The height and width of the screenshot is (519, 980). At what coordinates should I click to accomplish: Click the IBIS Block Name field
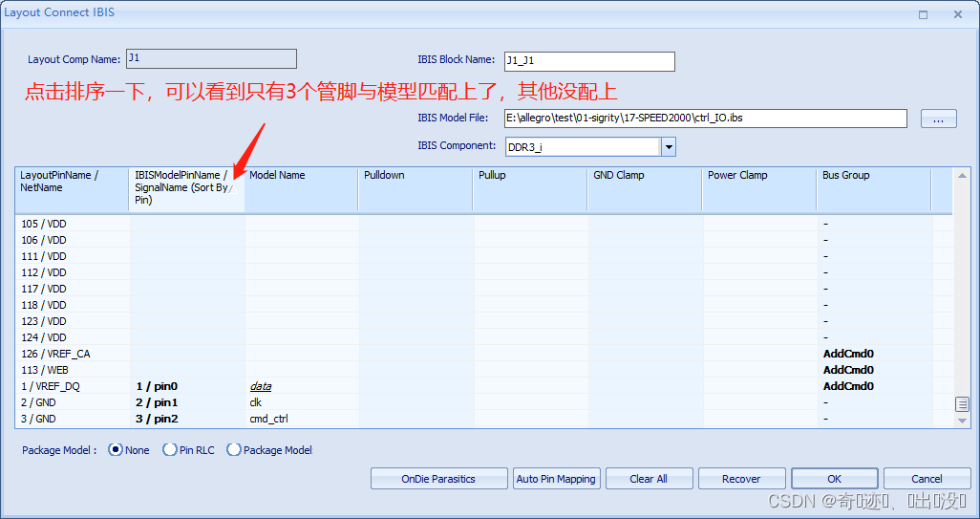589,61
